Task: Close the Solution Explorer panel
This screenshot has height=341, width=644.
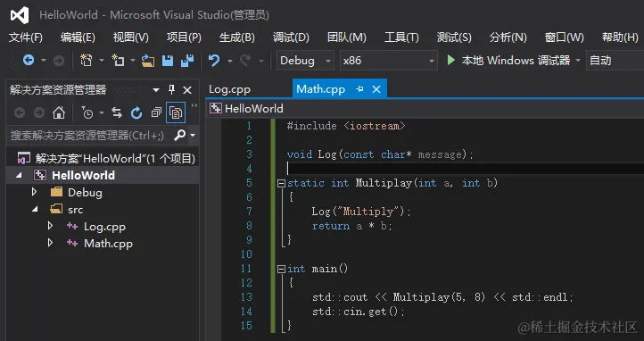Action: coord(187,90)
